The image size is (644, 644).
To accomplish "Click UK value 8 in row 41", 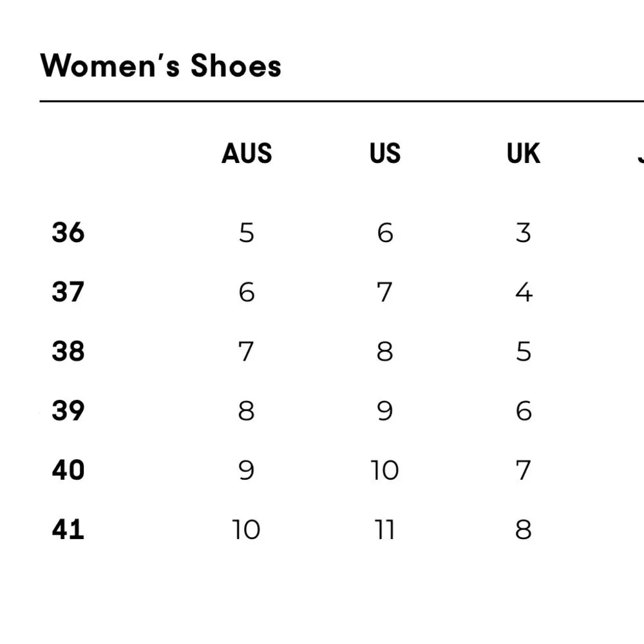I will click(524, 529).
